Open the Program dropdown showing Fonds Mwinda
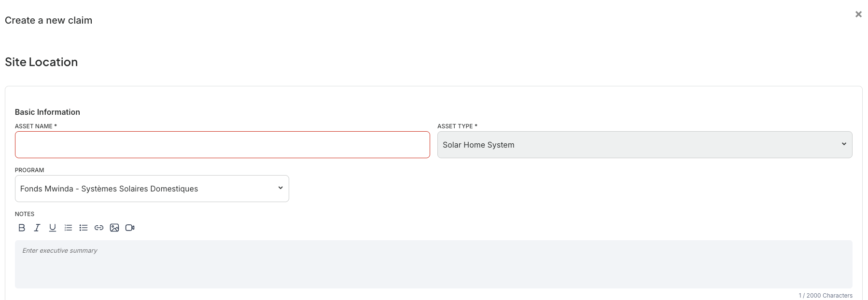Viewport: 868px width, 300px height. [152, 189]
